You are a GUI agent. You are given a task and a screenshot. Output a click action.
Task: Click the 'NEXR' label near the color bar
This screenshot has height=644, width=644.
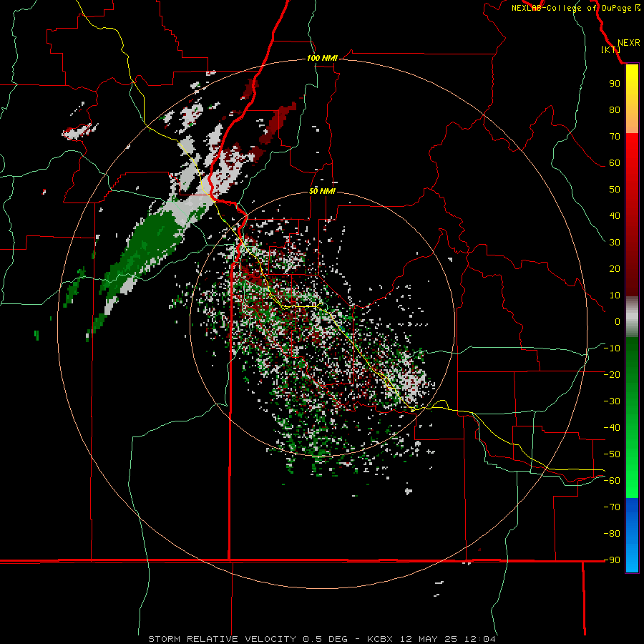point(629,43)
